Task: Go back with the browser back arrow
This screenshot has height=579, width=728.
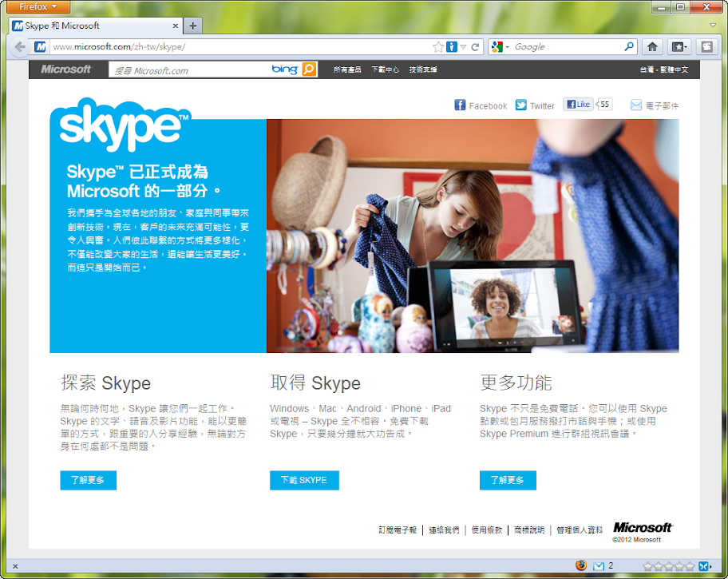Action: [x=20, y=46]
